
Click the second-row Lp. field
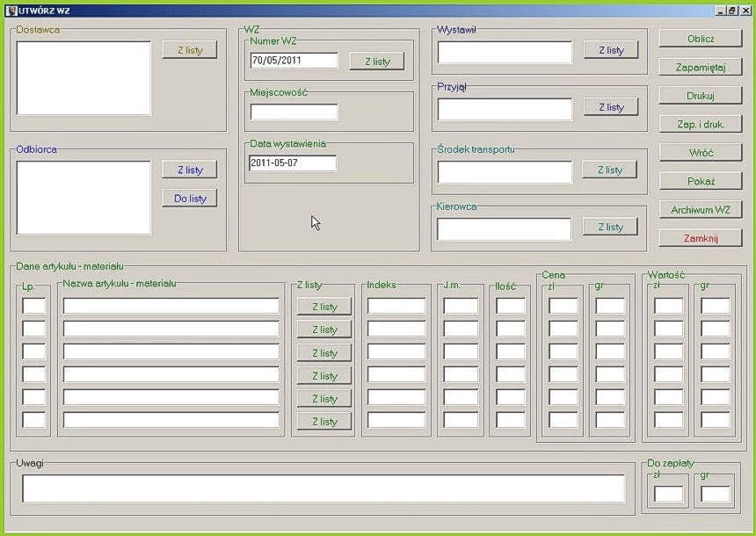(x=33, y=329)
